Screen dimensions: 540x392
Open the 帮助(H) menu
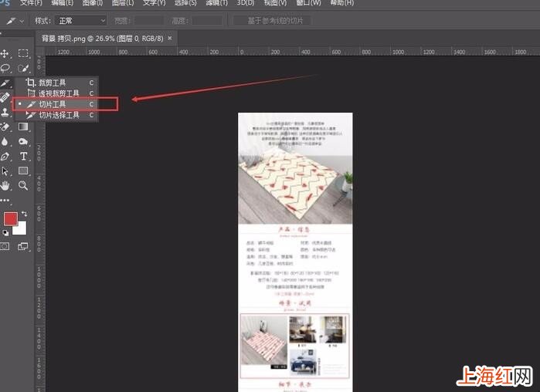click(341, 3)
